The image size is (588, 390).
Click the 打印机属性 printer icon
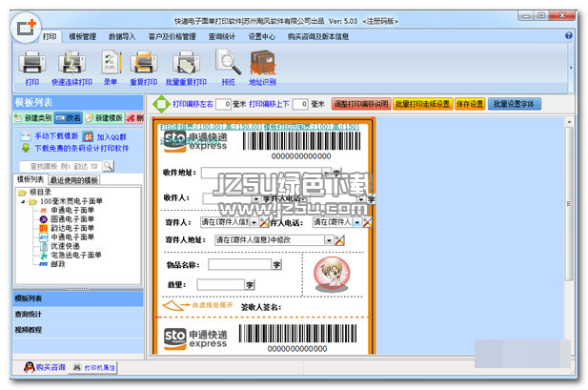click(x=77, y=367)
